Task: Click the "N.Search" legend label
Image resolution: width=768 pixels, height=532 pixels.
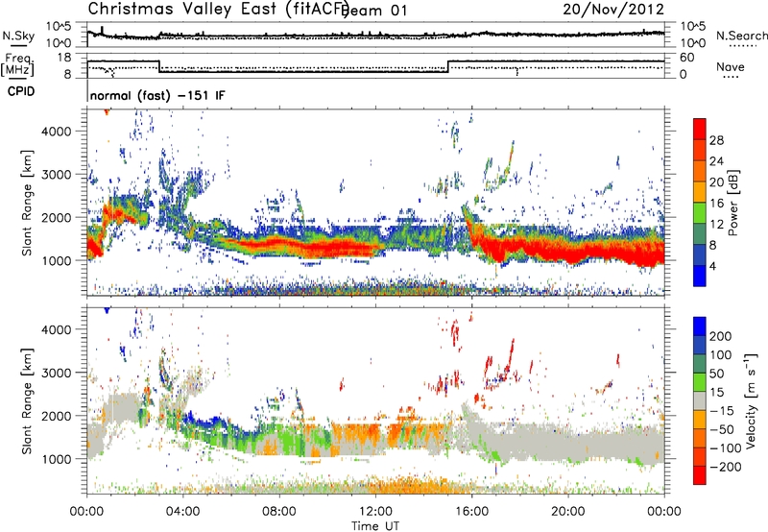Action: (741, 36)
